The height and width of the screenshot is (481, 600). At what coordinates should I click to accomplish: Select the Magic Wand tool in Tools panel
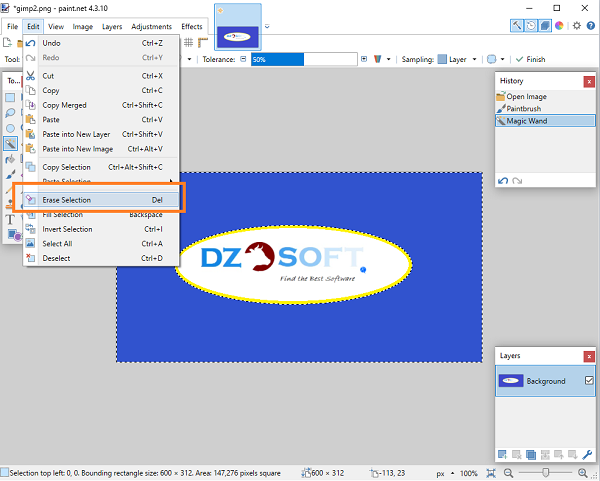(x=10, y=143)
